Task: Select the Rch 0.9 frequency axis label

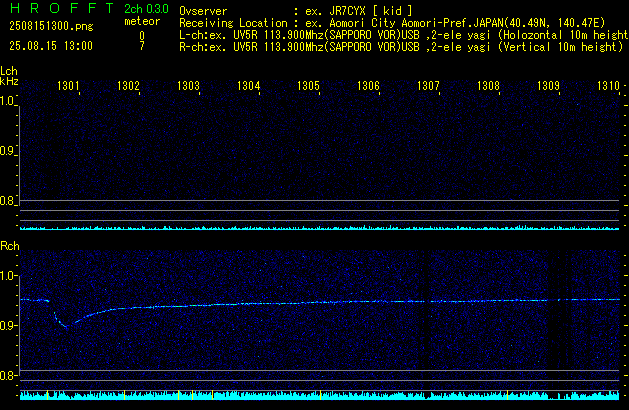Action: pos(8,325)
